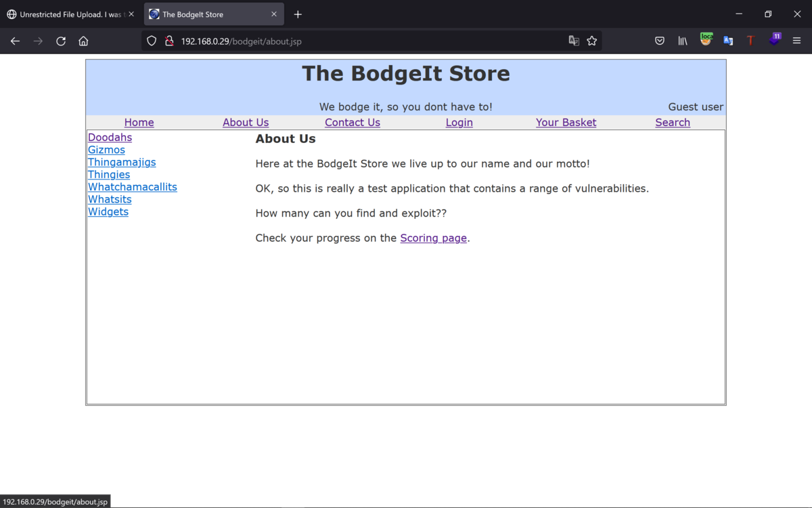Open the Contact Us page

[353, 123]
